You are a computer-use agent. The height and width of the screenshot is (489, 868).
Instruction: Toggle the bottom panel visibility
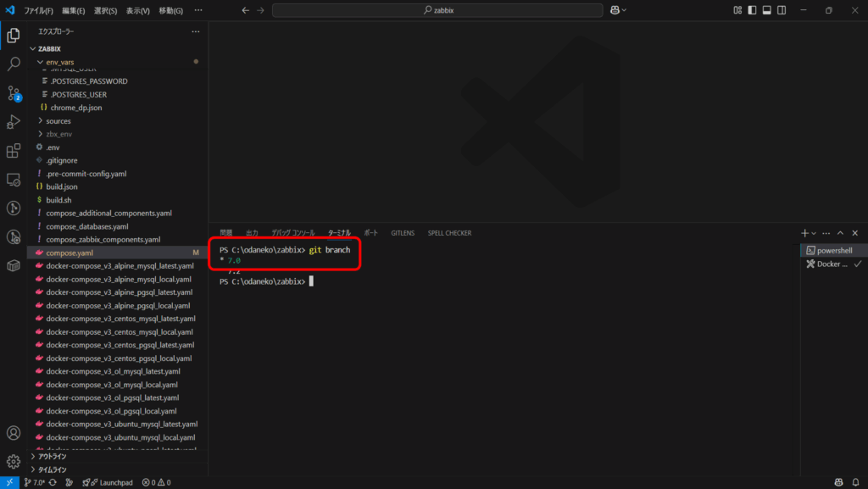(x=766, y=10)
